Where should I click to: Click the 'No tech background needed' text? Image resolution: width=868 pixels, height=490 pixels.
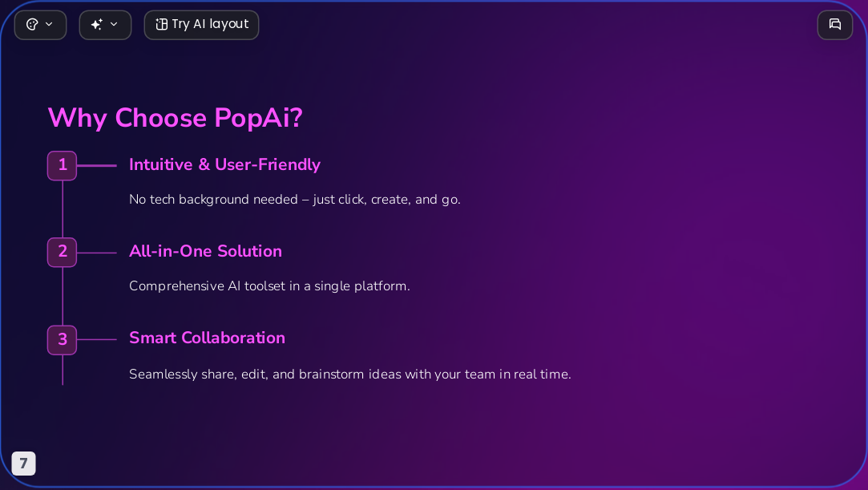click(294, 200)
